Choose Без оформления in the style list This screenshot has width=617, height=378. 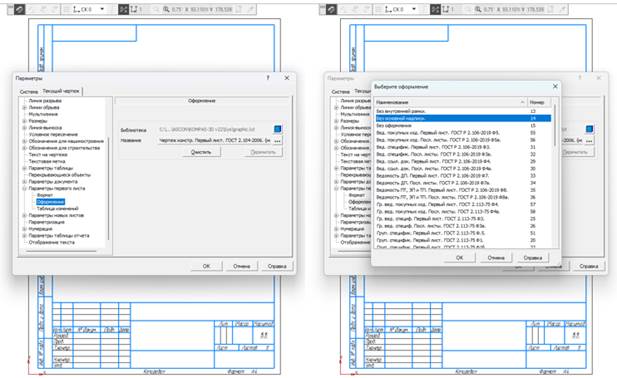(x=463, y=125)
